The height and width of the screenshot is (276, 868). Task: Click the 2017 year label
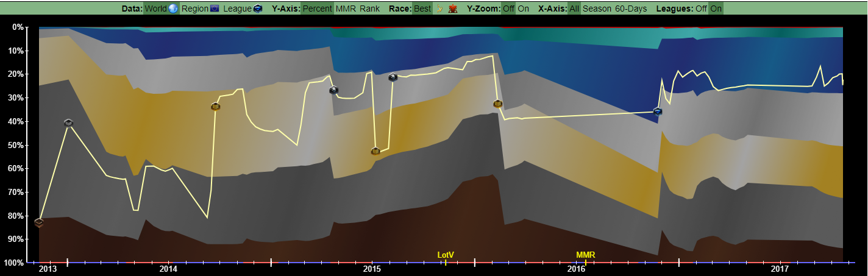pyautogui.click(x=780, y=269)
